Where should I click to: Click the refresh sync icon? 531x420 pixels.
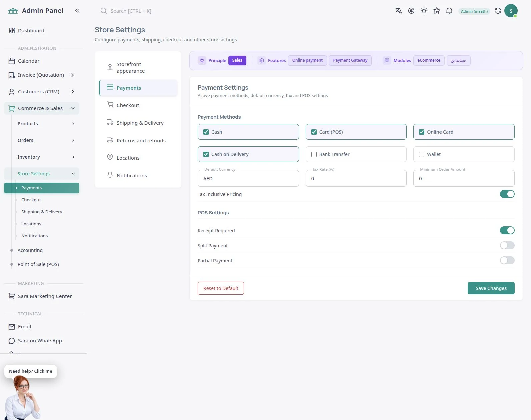click(x=498, y=11)
